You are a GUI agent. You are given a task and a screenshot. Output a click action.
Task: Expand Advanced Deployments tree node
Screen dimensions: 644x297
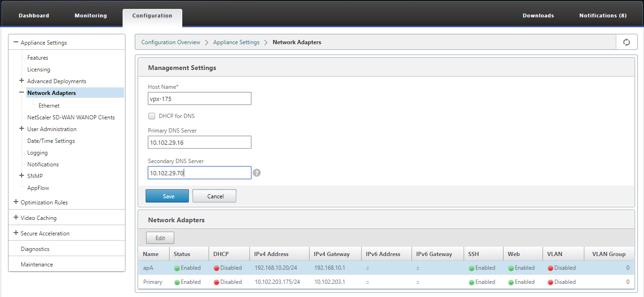22,81
